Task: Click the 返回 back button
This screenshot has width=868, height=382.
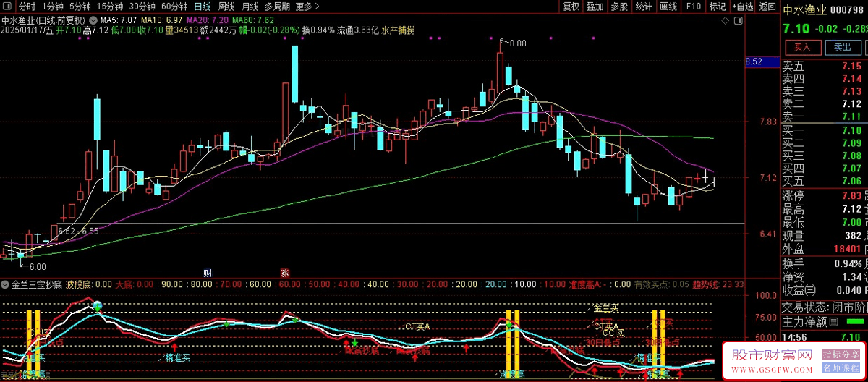Action: [x=767, y=7]
